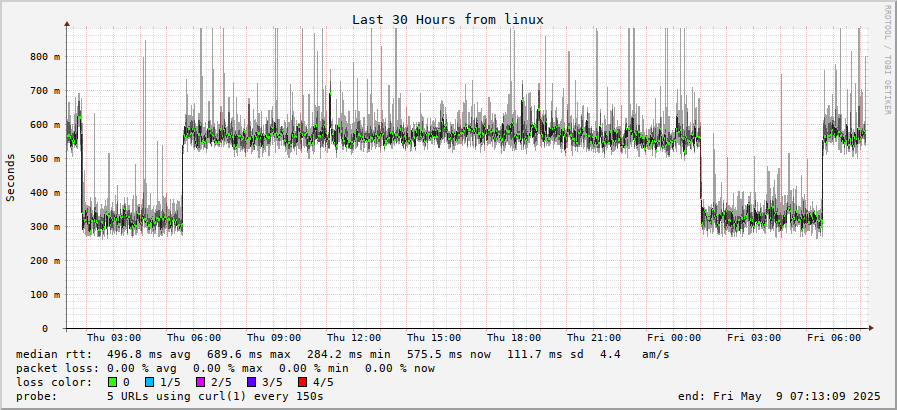Click the 'loss color:' legend label
The width and height of the screenshot is (897, 410).
click(x=54, y=382)
